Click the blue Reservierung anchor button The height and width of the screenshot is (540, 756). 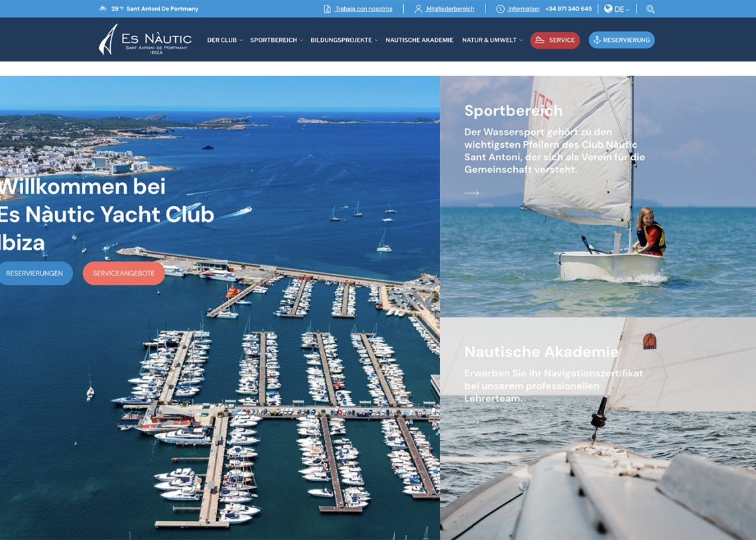pyautogui.click(x=621, y=40)
